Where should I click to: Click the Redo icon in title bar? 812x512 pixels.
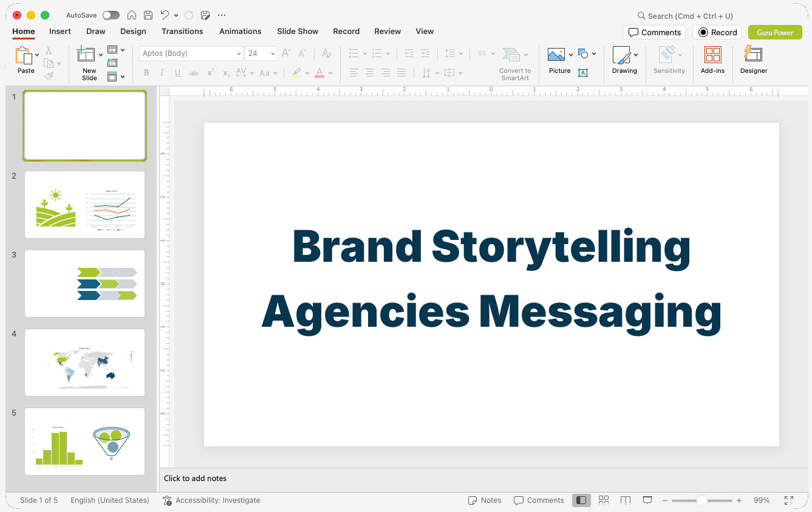[x=189, y=15]
